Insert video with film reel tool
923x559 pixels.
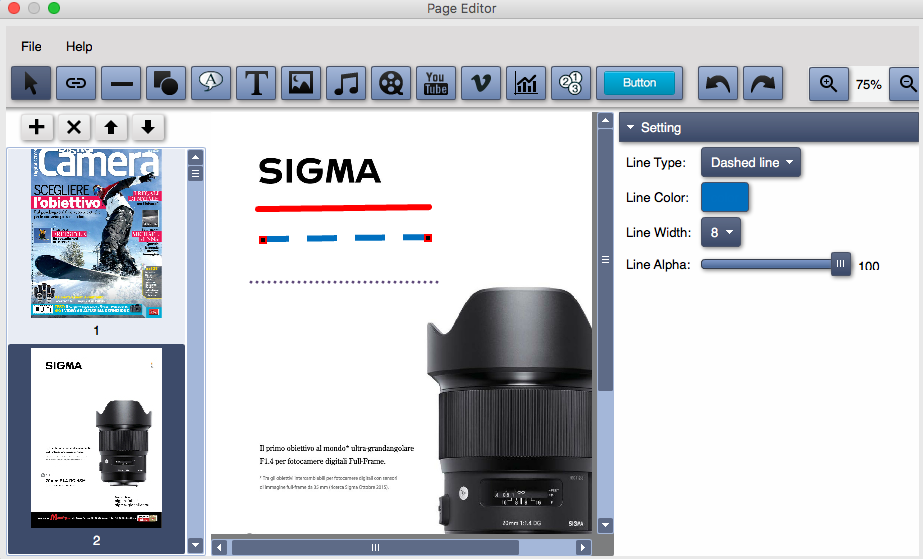point(391,83)
